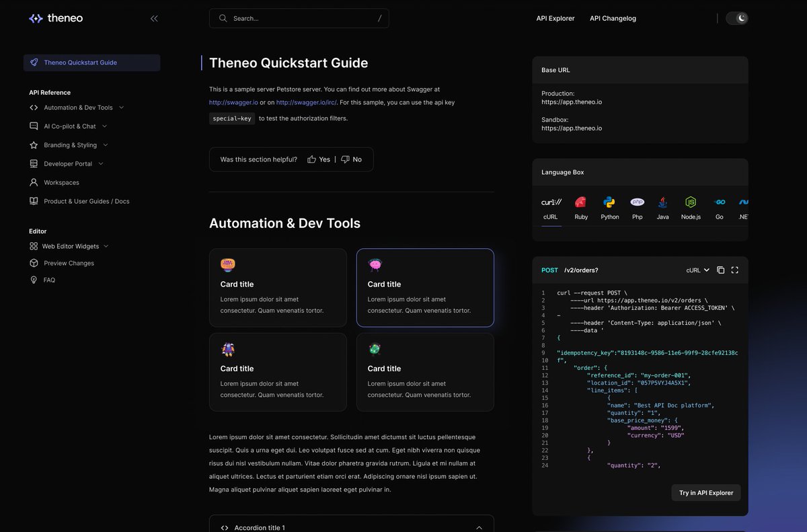Expand AI Co-pilot & Chat sidebar chevron

[x=104, y=126]
